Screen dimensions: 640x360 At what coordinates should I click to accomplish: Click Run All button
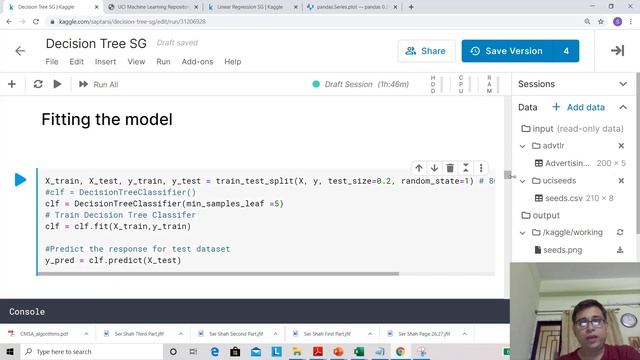click(x=98, y=84)
